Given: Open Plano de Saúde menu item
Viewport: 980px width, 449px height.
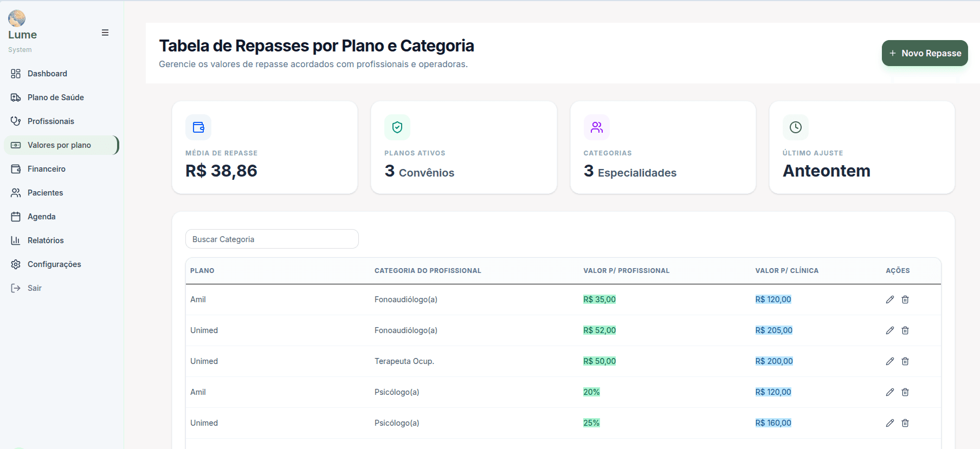Looking at the screenshot, I should pyautogui.click(x=61, y=97).
